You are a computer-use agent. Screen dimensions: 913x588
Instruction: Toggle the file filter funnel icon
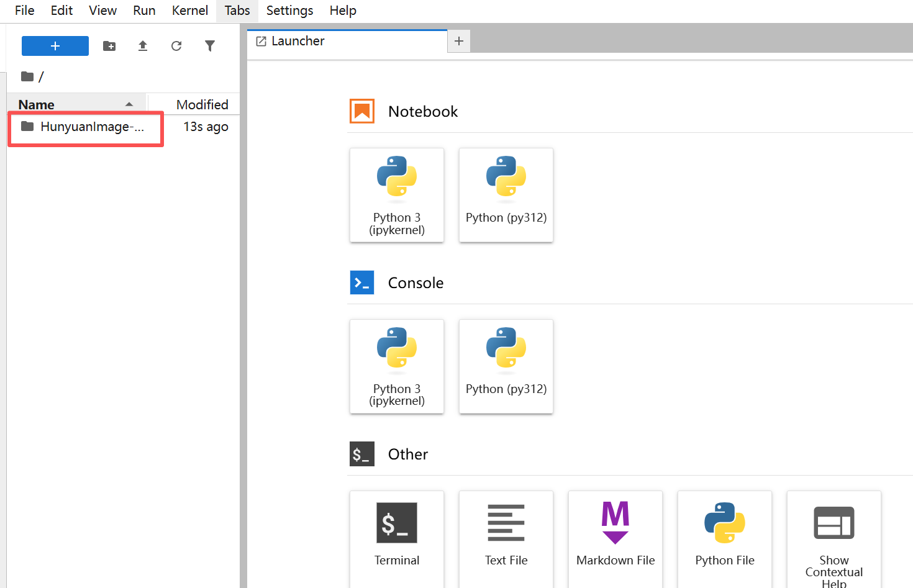[210, 46]
